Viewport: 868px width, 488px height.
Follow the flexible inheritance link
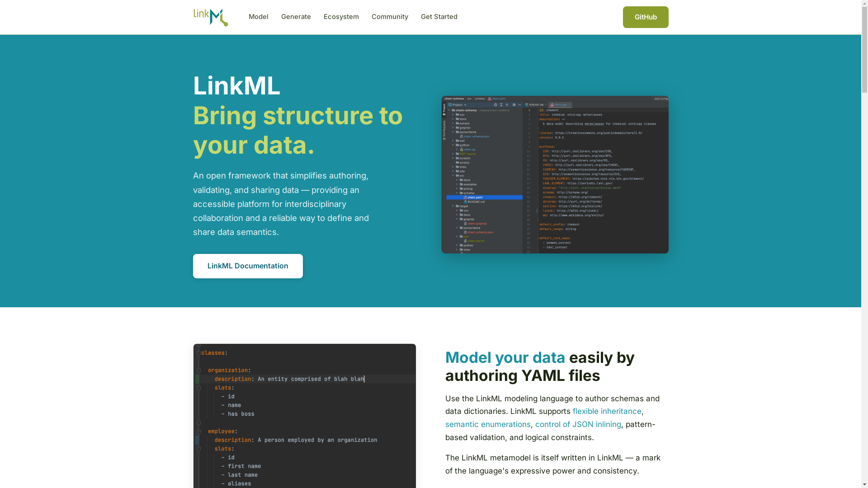[607, 411]
